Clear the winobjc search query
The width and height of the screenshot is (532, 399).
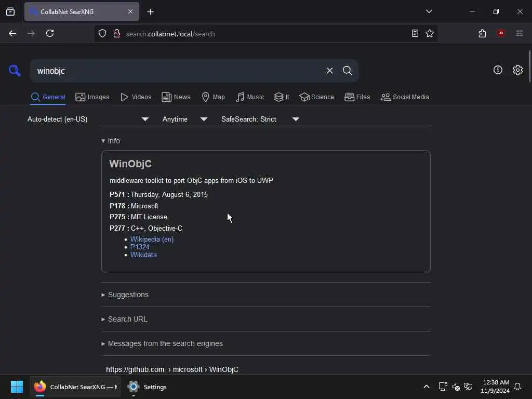coord(329,71)
